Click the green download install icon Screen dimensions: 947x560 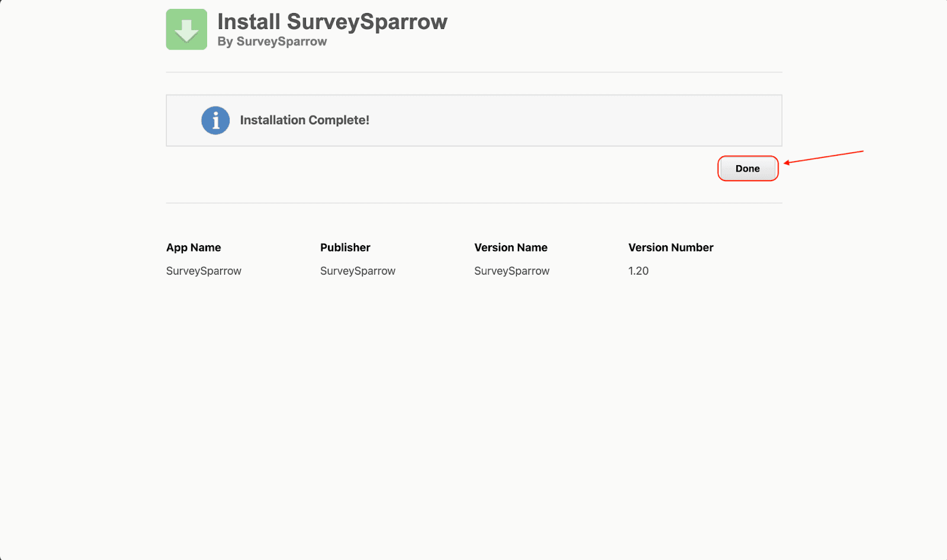(x=186, y=30)
